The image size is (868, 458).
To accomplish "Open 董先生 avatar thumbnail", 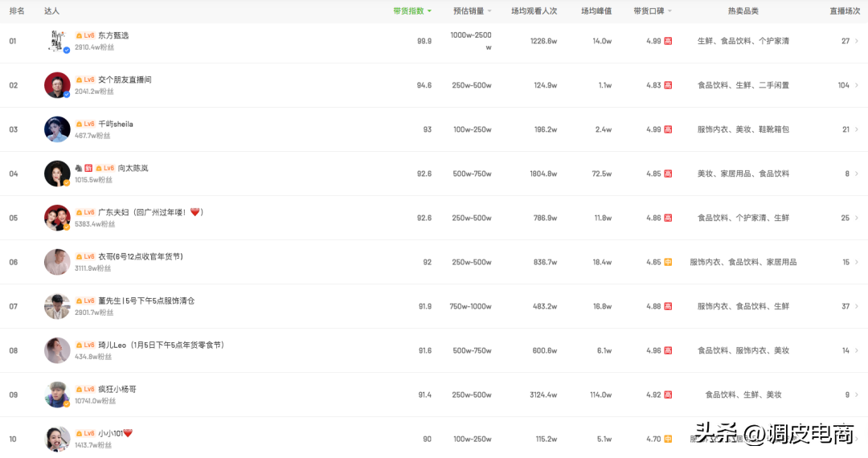I will tap(57, 306).
